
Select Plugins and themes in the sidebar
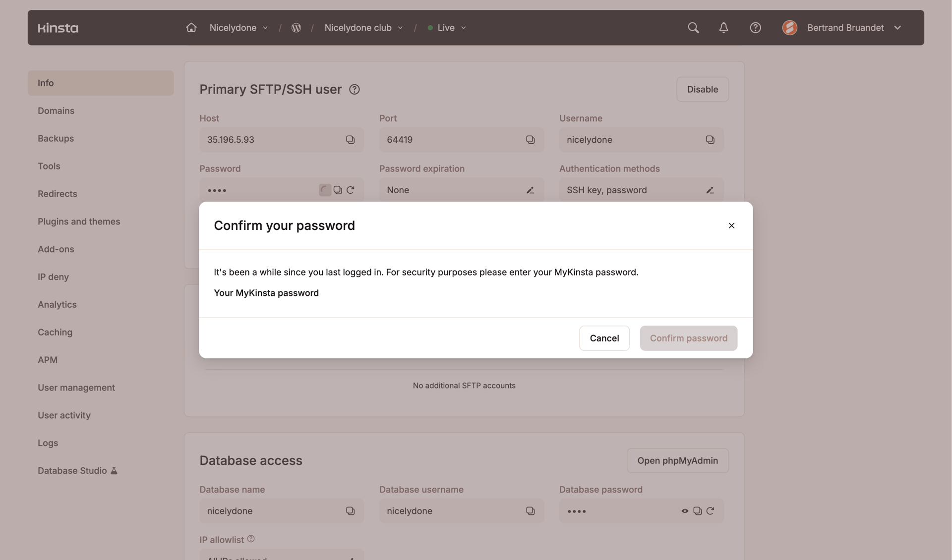79,222
